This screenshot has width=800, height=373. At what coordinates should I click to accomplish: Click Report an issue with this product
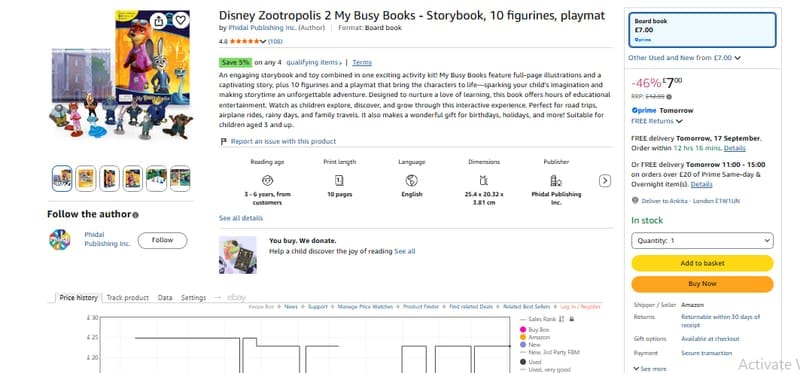[x=283, y=141]
